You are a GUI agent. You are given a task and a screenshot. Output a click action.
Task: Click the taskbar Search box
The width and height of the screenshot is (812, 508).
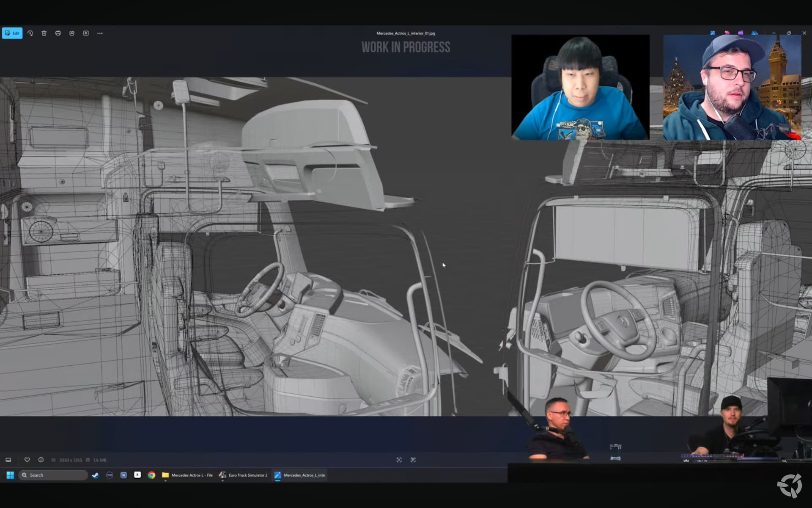pos(53,475)
